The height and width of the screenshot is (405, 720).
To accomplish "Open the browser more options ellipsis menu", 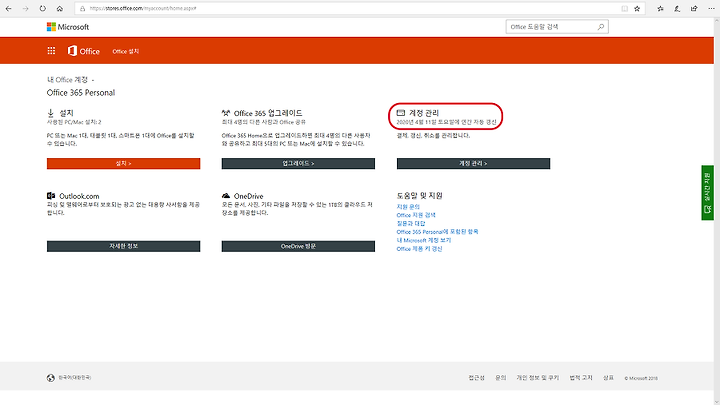I will (x=711, y=8).
